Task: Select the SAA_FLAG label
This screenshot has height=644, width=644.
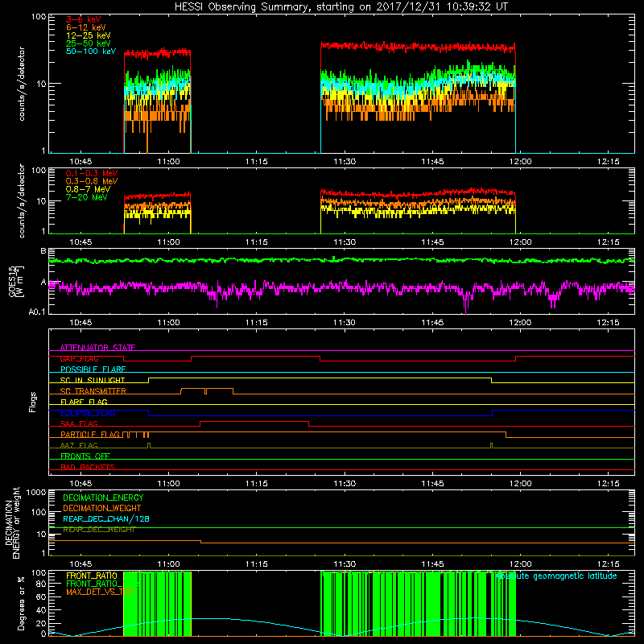Action: tap(79, 423)
